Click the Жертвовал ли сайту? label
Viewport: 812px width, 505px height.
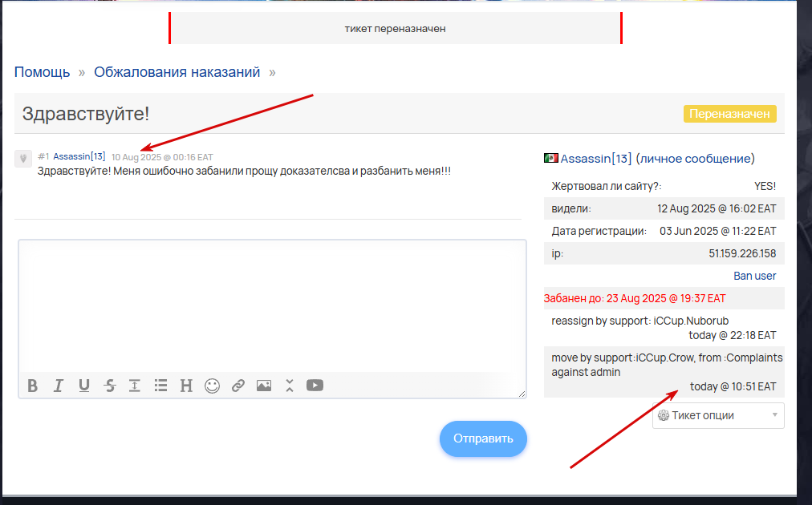pyautogui.click(x=607, y=186)
